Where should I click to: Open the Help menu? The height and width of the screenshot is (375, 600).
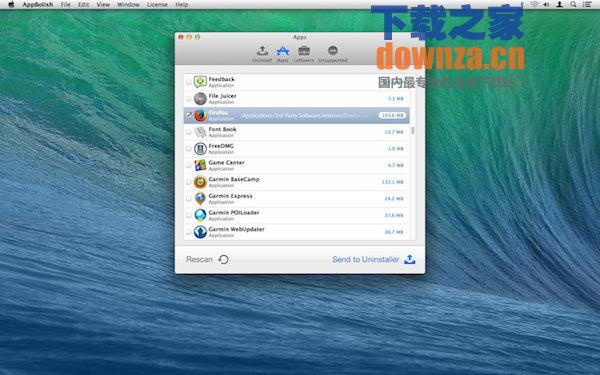(181, 5)
